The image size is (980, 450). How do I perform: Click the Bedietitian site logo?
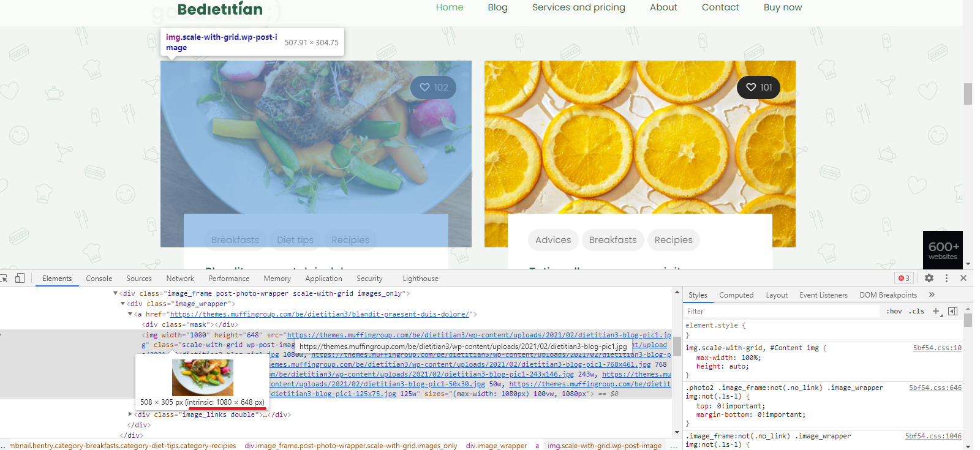[x=220, y=9]
